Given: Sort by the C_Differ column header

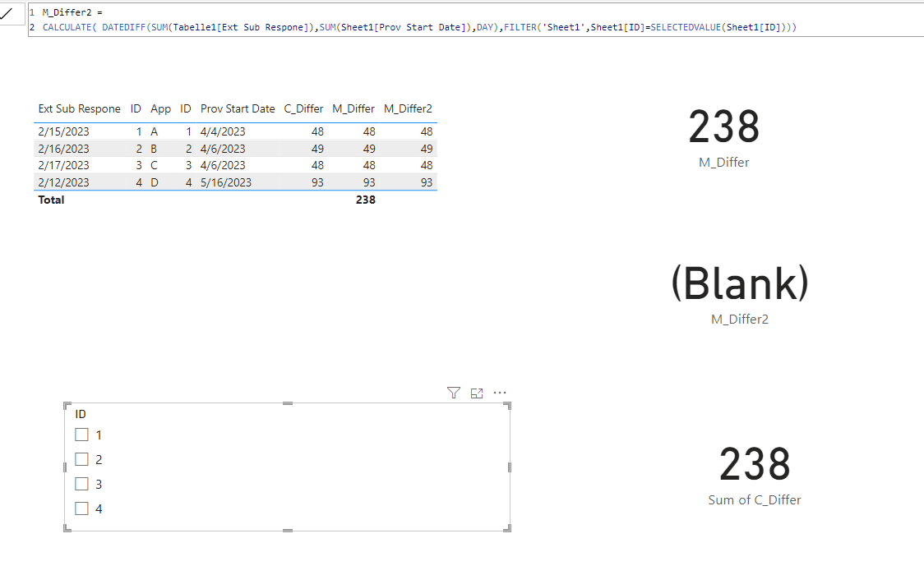Looking at the screenshot, I should tap(303, 109).
